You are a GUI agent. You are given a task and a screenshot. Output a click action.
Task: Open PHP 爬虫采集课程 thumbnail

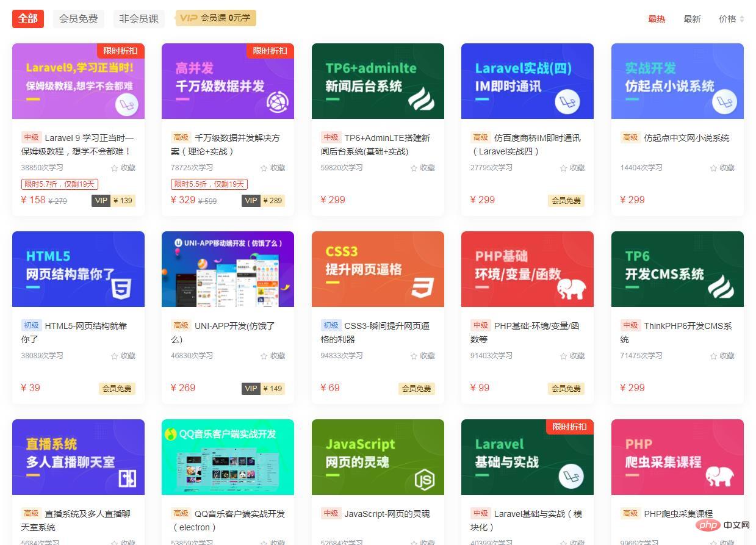[x=677, y=457]
